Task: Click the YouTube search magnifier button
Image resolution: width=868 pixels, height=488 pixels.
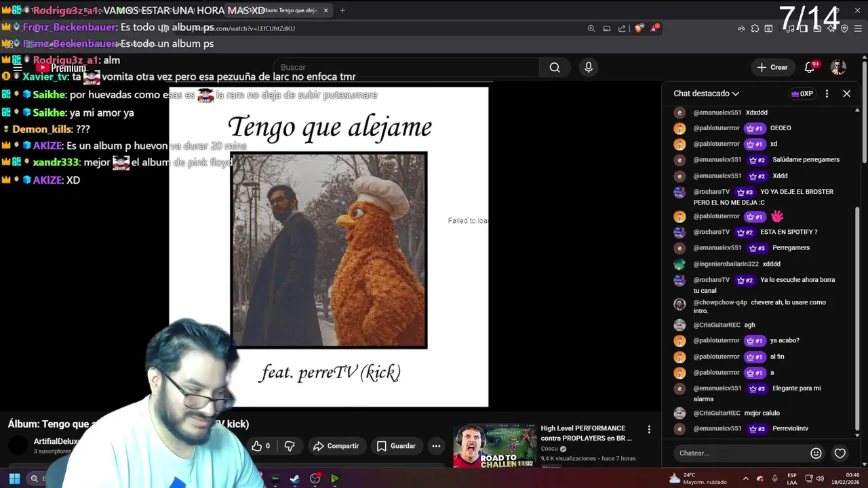Action: click(555, 67)
